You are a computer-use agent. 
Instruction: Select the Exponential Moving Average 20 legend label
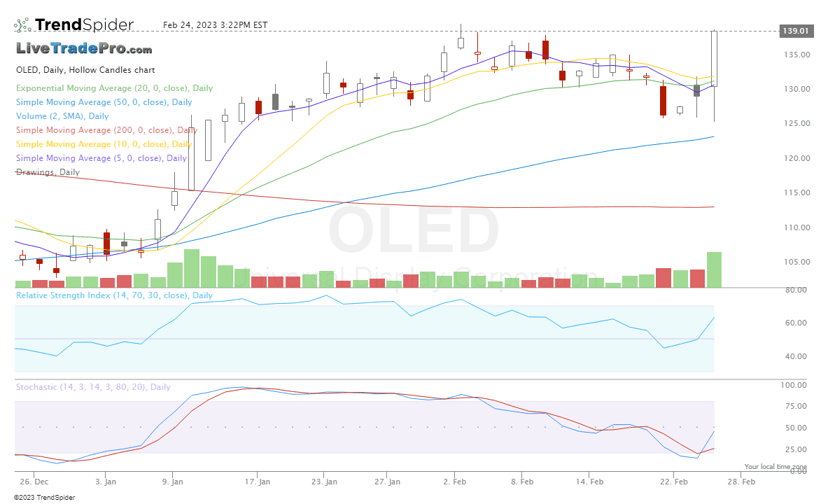point(114,88)
